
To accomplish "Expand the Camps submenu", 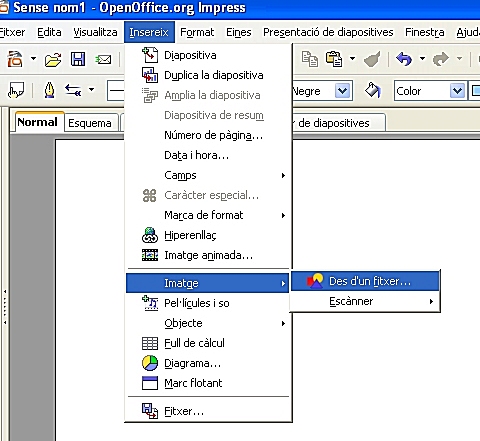I will click(x=208, y=175).
